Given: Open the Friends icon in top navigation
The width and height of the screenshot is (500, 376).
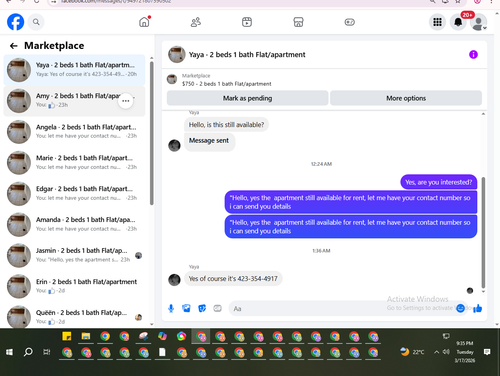Looking at the screenshot, I should [x=196, y=22].
